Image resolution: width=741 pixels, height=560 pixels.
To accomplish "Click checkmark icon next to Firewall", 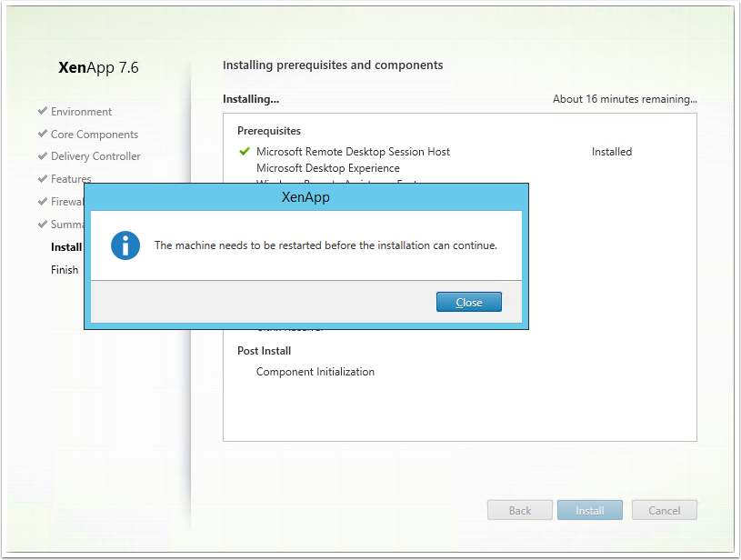I will [43, 201].
